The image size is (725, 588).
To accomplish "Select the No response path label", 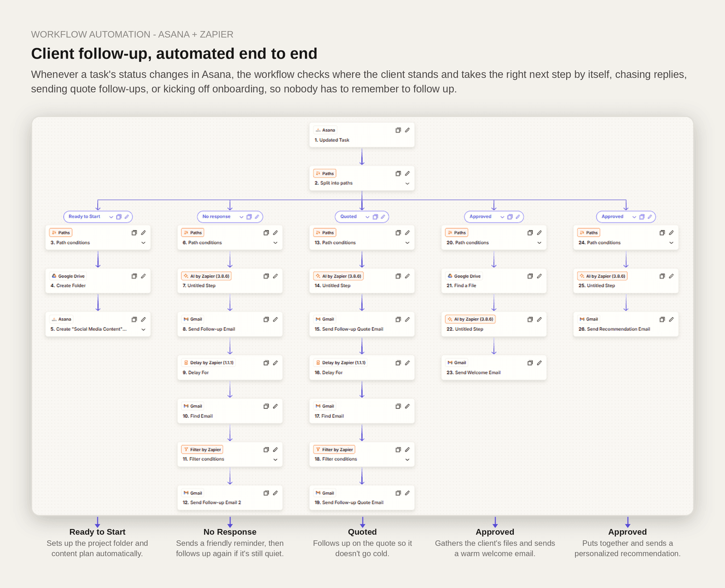I will click(x=216, y=216).
